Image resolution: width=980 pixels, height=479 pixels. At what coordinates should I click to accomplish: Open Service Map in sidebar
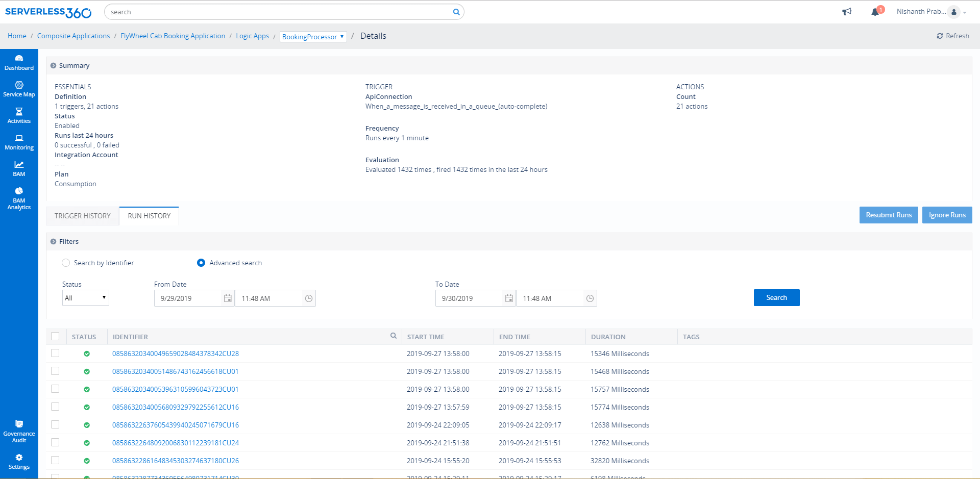tap(19, 89)
